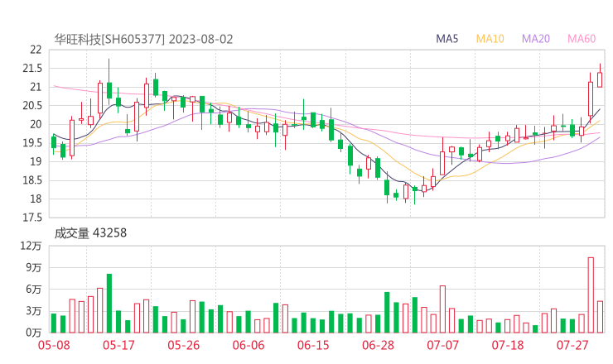Screen dimensions: 613x364
Task: Click the 12万 volume axis label
Action: (x=31, y=246)
